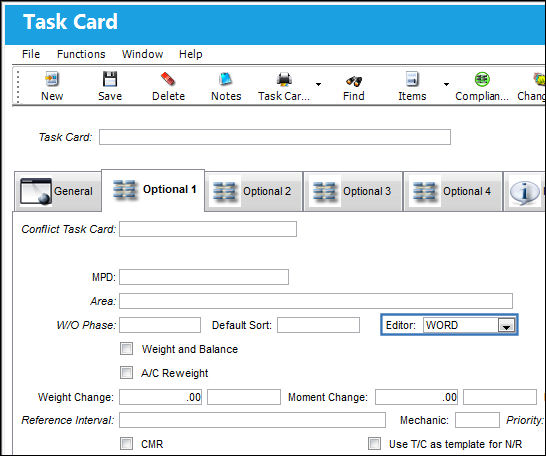This screenshot has width=546, height=456.
Task: Expand the Task Card print dropdown arrow
Action: [318, 84]
